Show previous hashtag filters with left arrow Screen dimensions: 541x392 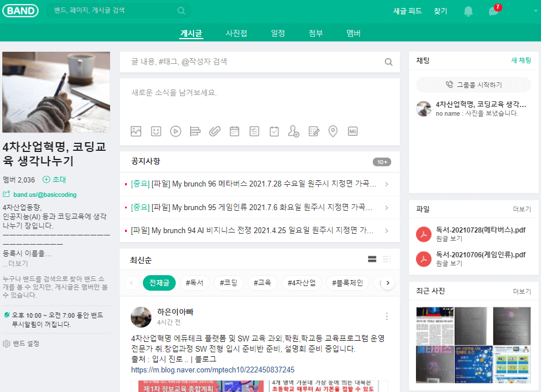131,283
